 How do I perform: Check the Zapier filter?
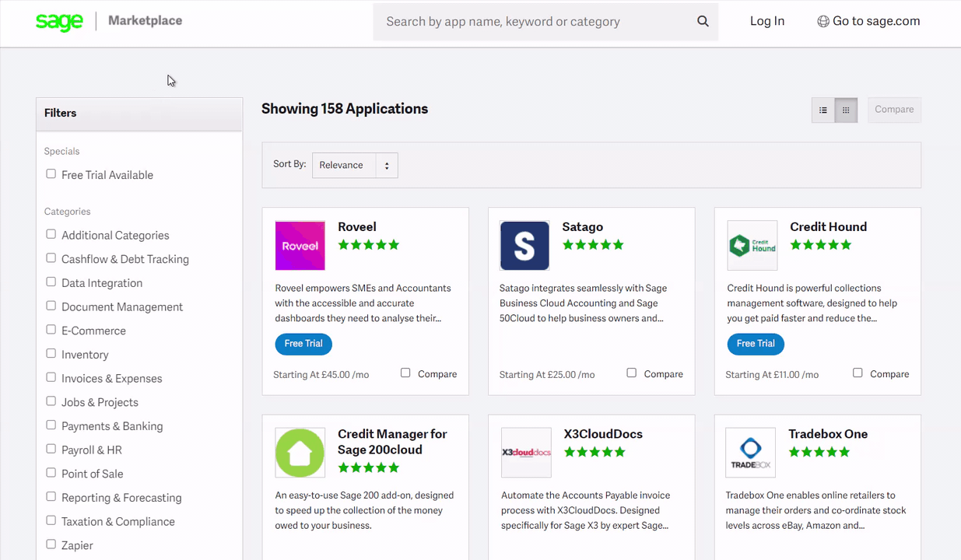[51, 544]
